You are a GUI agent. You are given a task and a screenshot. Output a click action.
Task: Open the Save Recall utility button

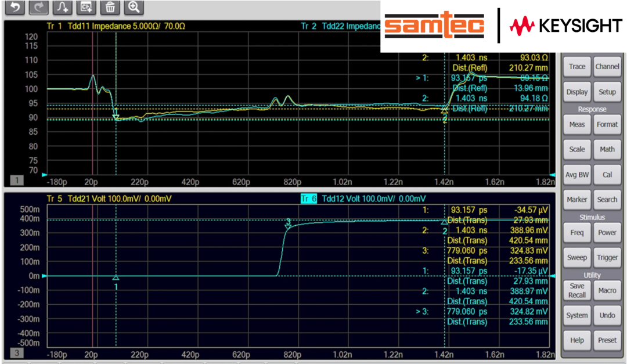click(577, 290)
